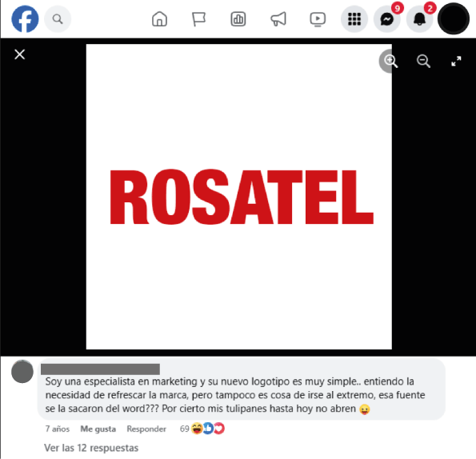Screen dimensions: 476x459
Task: Enter fullscreen photo mode
Action: pos(456,61)
